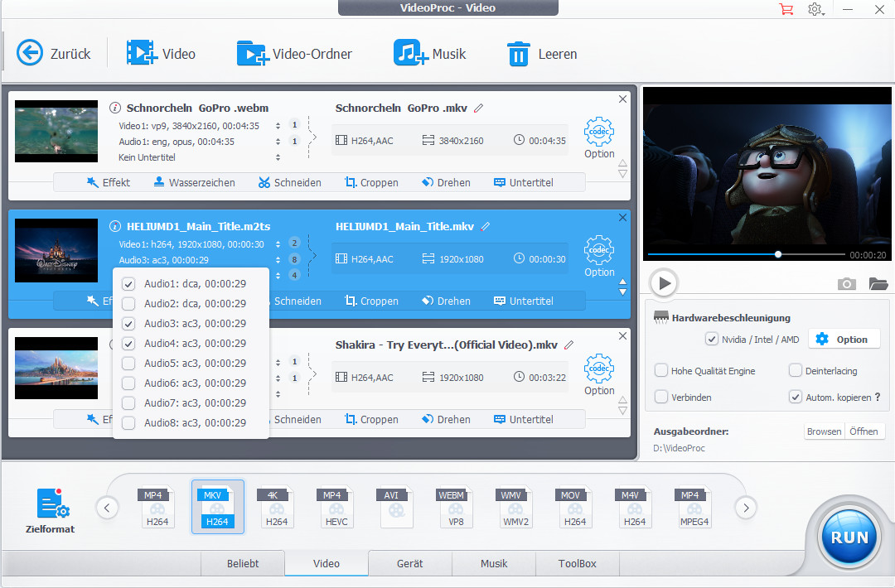
Task: Enable the Deinterlacing checkbox
Action: [x=796, y=371]
